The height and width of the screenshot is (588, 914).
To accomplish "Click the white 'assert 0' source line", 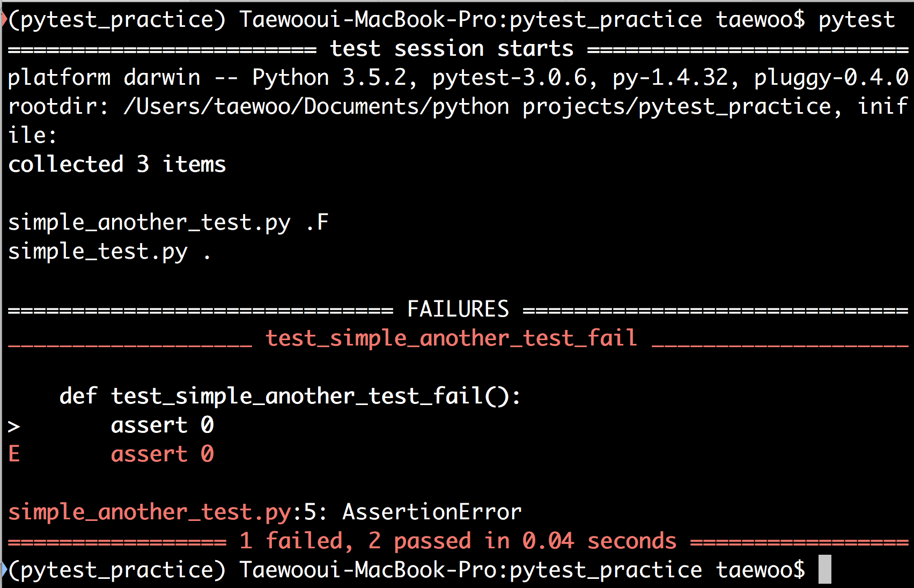I will click(x=163, y=425).
